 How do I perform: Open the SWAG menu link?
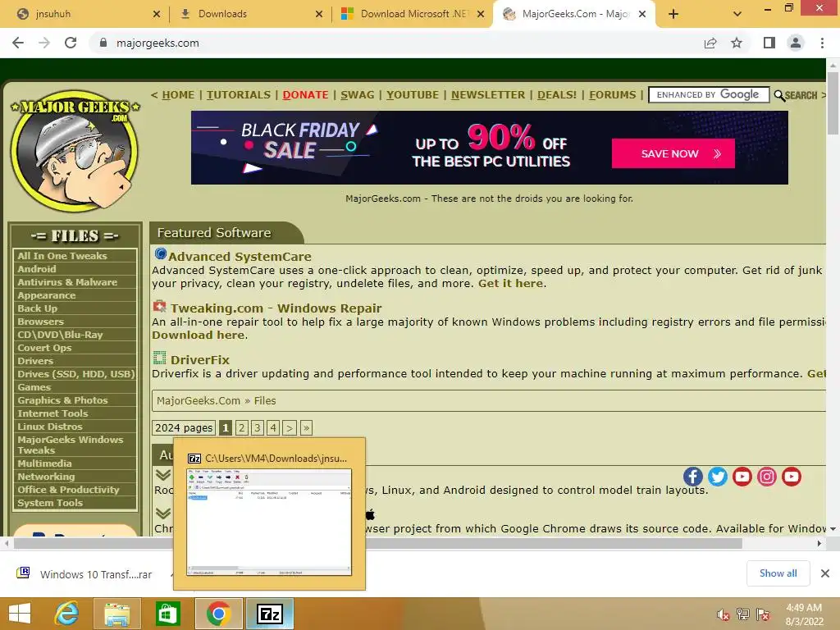[358, 95]
